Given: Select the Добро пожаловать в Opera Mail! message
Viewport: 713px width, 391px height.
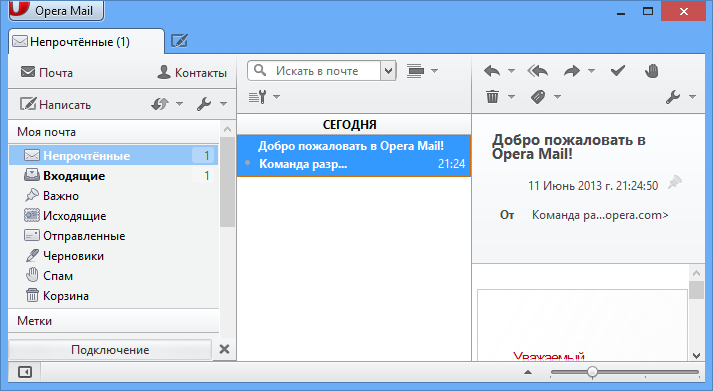Looking at the screenshot, I should [354, 155].
